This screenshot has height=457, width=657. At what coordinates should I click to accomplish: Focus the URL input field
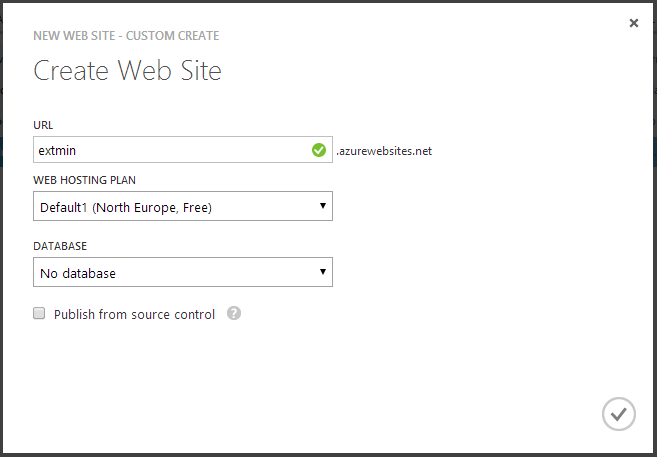coord(170,150)
